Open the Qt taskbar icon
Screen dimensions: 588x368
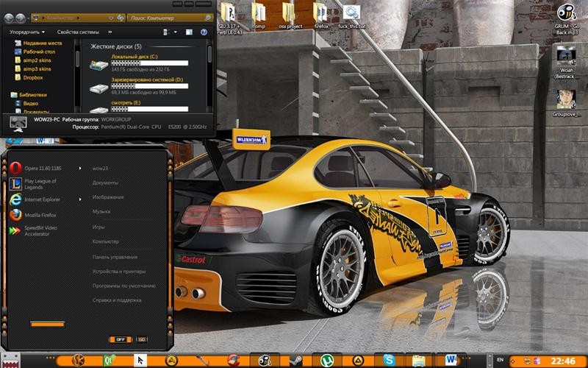(110, 361)
